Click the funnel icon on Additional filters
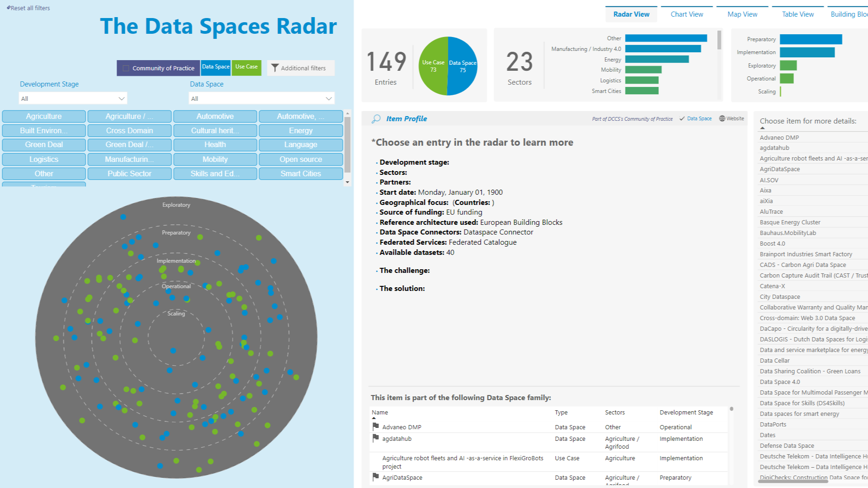This screenshot has height=488, width=868. [x=276, y=68]
